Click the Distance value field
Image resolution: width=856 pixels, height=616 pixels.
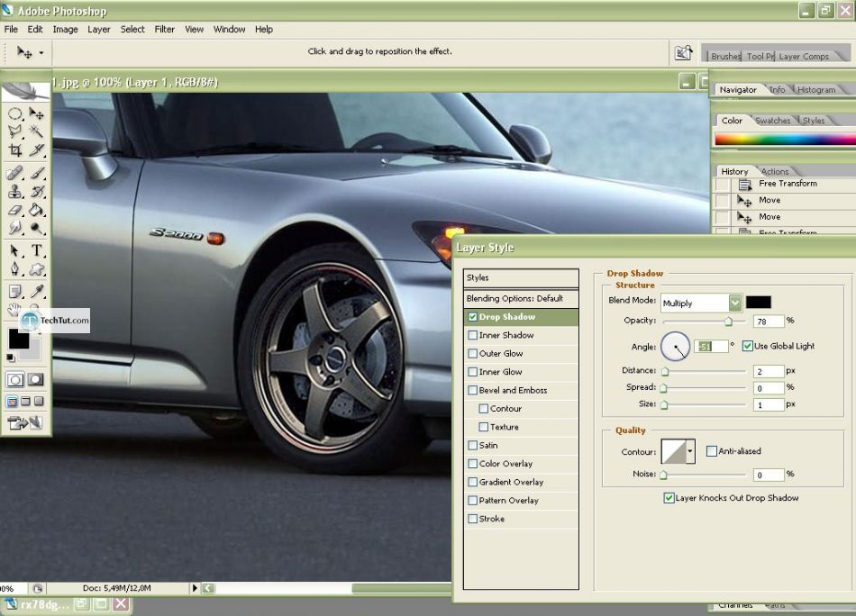768,372
